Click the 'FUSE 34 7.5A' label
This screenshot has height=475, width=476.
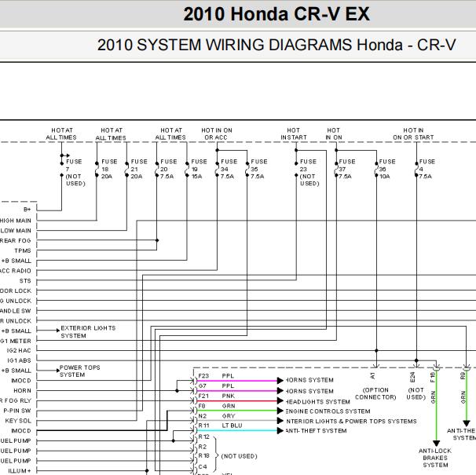click(229, 169)
